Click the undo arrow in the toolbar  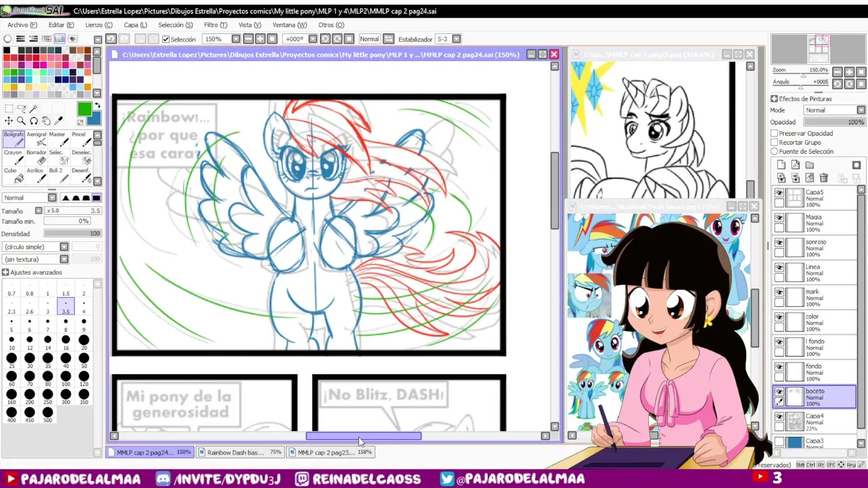(111, 39)
